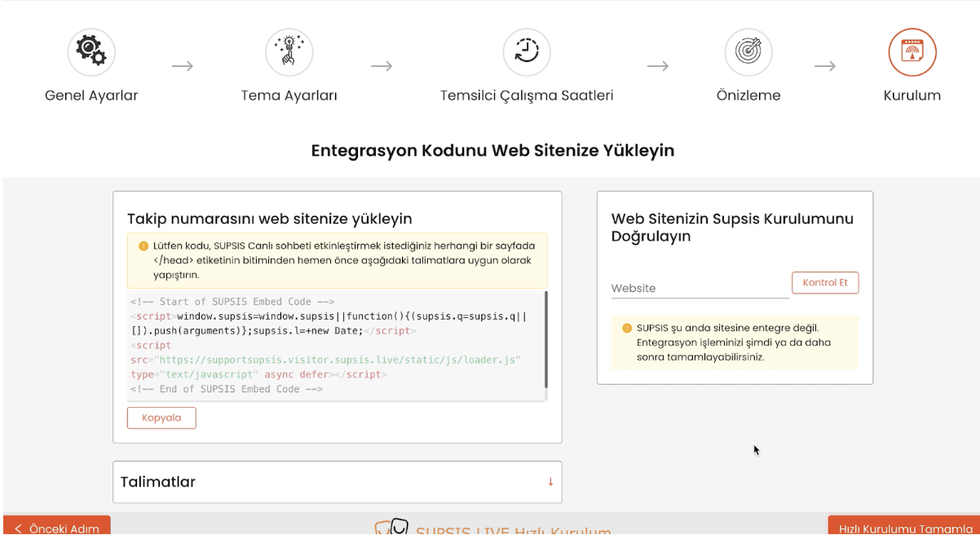980x535 pixels.
Task: Click the red arrow in Talimatlar row
Action: (550, 482)
